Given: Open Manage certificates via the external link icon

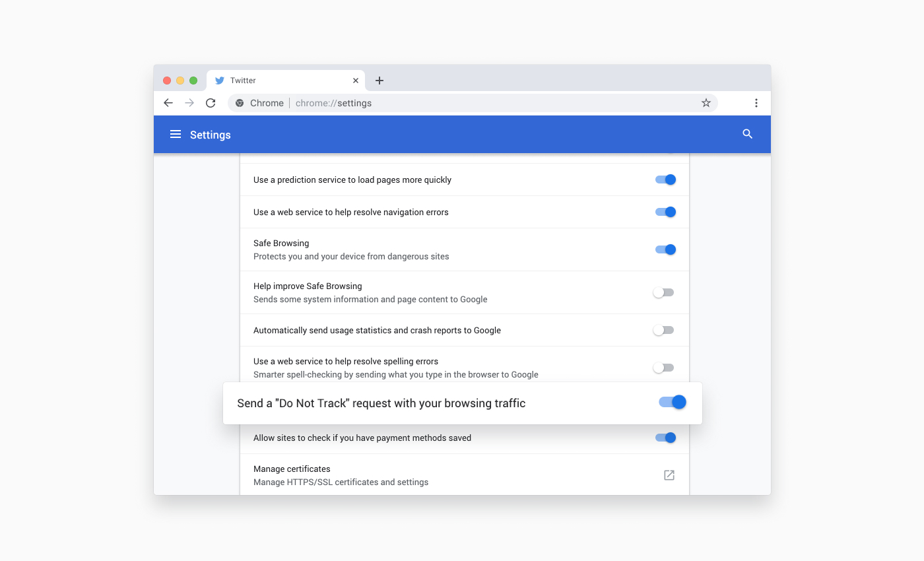Looking at the screenshot, I should pos(669,475).
